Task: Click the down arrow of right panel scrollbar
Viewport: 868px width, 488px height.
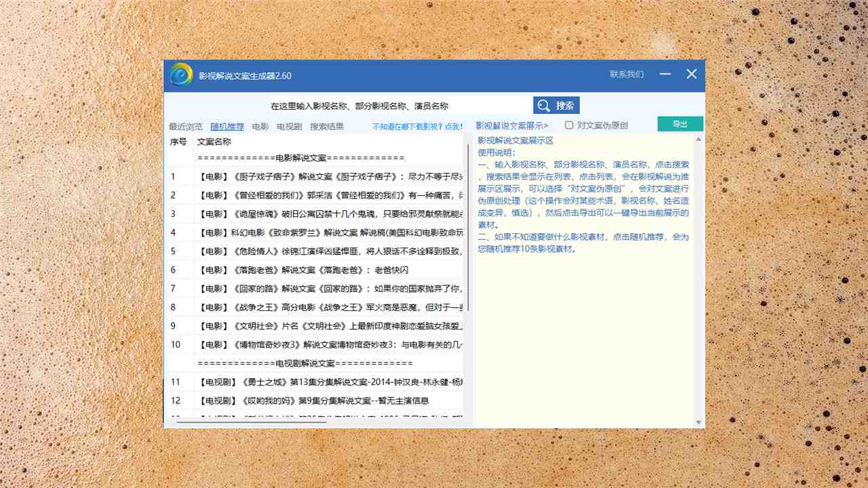Action: (699, 422)
